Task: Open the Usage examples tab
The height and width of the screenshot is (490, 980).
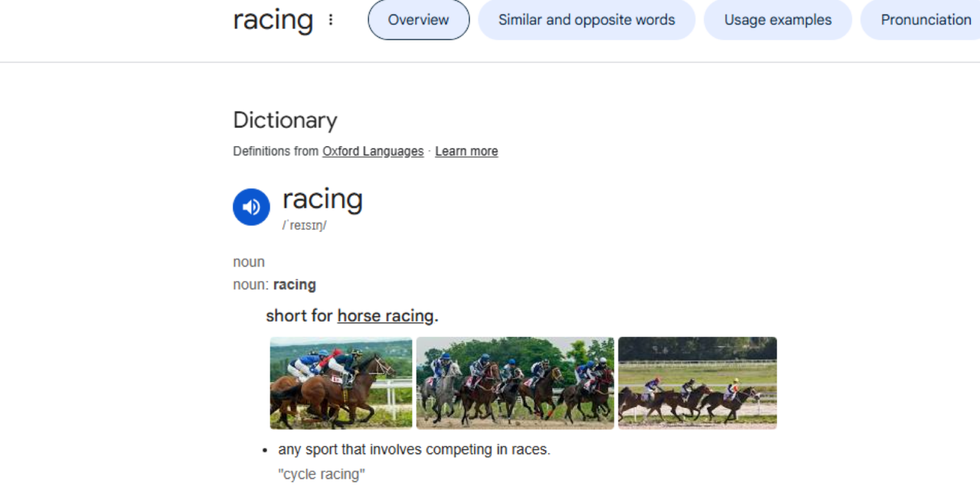Action: click(x=778, y=20)
